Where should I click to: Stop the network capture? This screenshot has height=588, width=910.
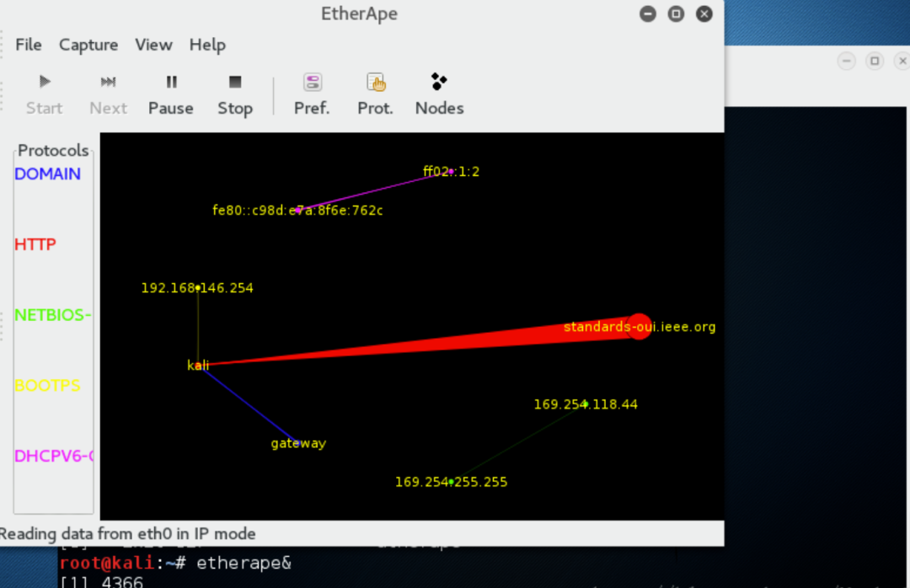tap(235, 82)
